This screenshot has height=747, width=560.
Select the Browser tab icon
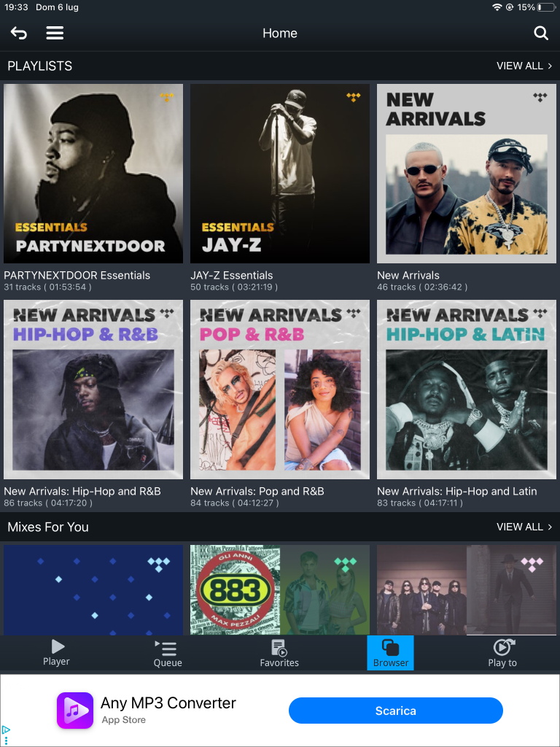tap(391, 648)
